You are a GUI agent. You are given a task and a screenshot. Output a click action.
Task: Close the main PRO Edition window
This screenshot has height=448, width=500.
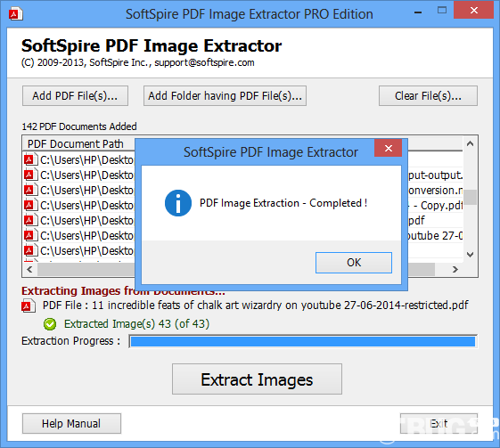(x=473, y=10)
